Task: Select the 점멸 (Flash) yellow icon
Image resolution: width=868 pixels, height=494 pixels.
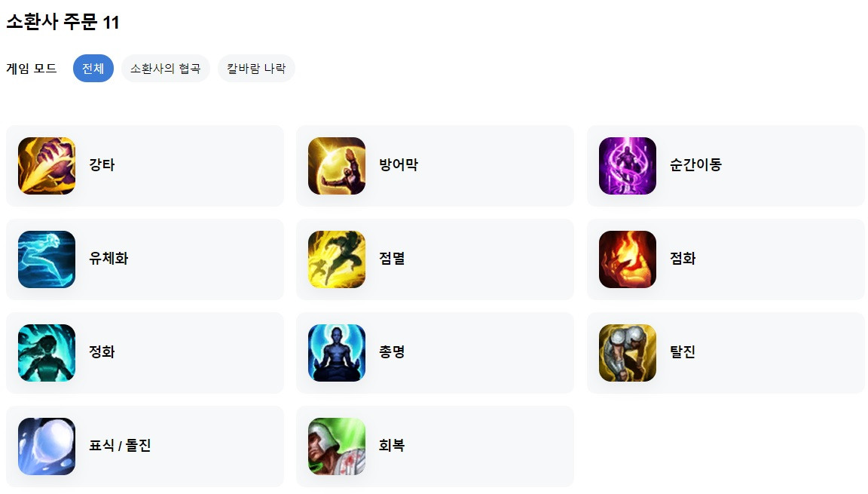Action: pyautogui.click(x=337, y=259)
